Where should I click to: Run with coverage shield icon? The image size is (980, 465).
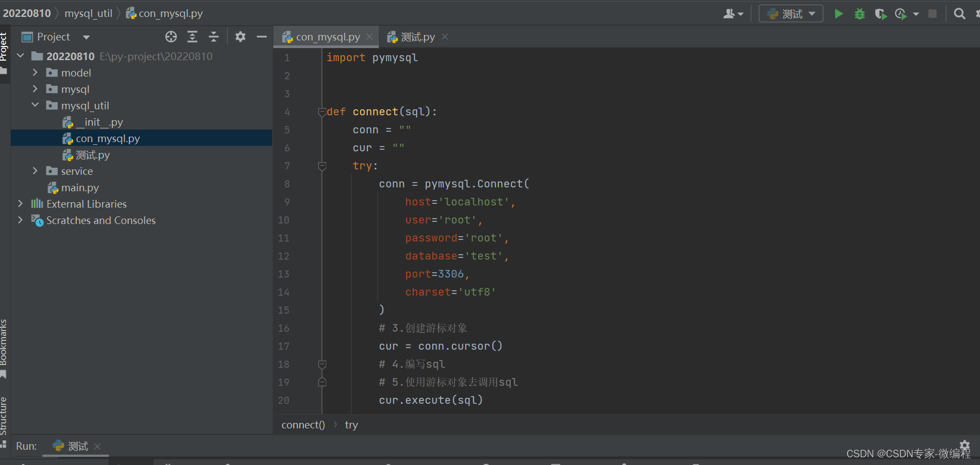click(x=880, y=14)
